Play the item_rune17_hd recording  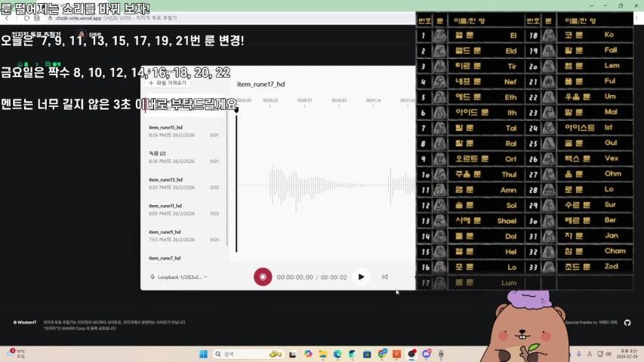coord(361,277)
